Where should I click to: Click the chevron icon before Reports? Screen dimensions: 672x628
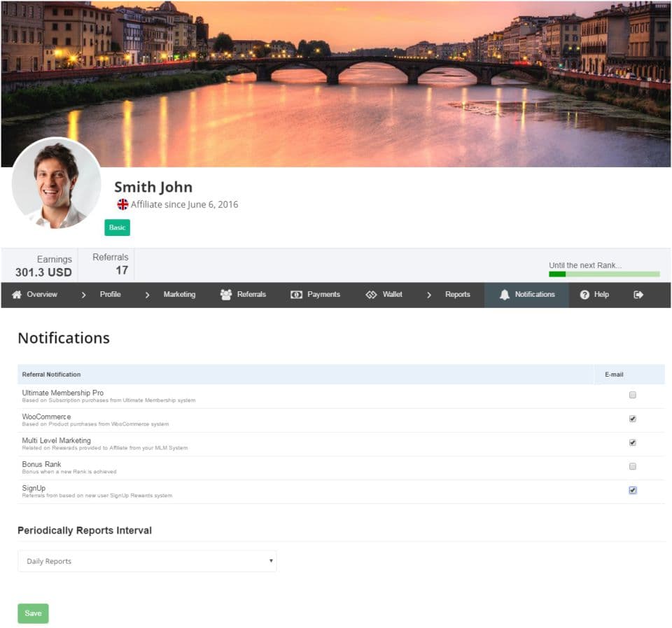coord(429,295)
